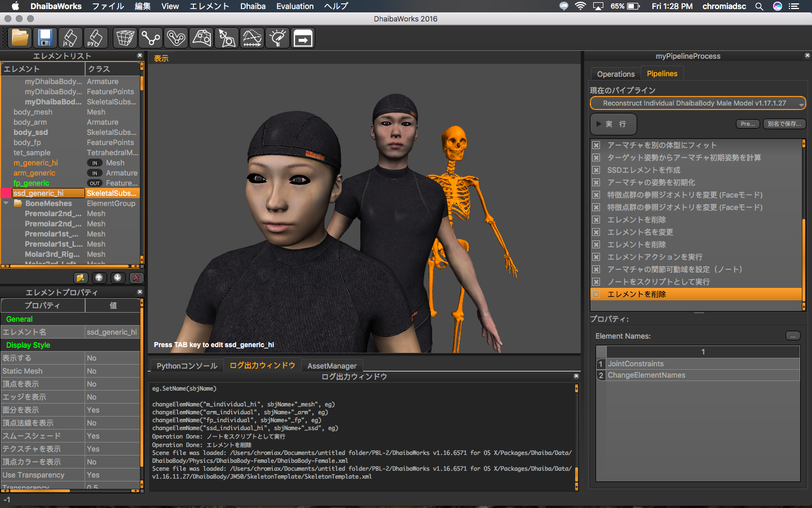Toggle checkbox for ターゲット姿勢からアーマチャ初期姿勢を計算
This screenshot has height=508, width=812.
click(596, 157)
